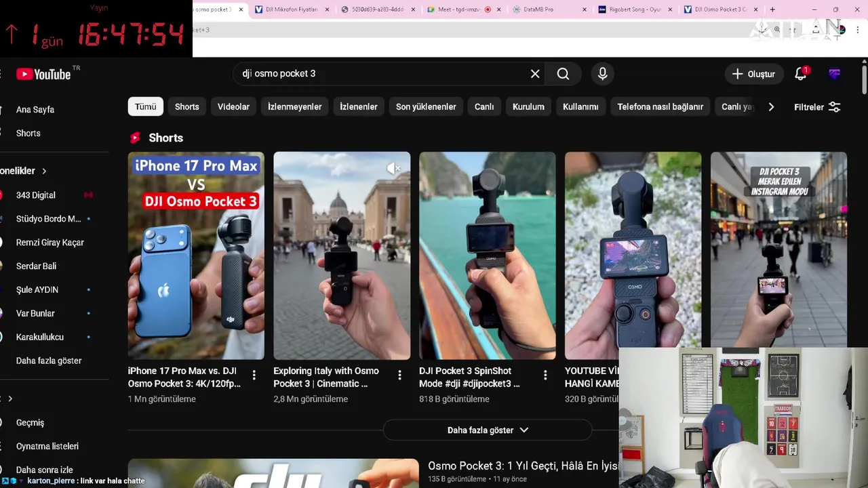
Task: Open Şule AYDIN channel
Action: click(37, 289)
